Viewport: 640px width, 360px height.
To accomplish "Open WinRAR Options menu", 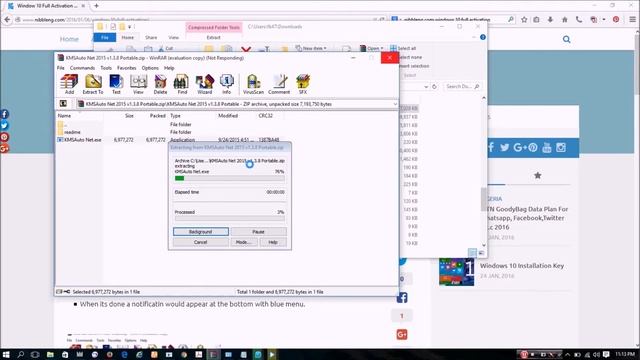I will (150, 68).
